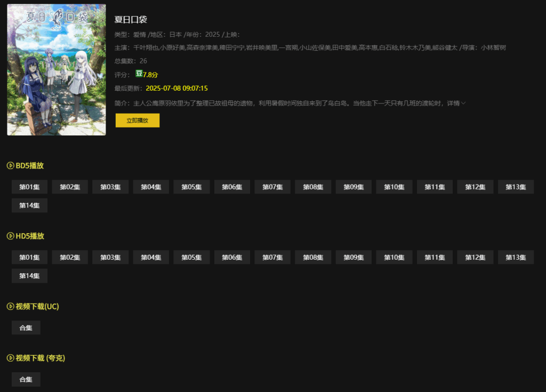Click the 视频下载 (夸克) section heading
This screenshot has width=546, height=392.
tap(41, 358)
